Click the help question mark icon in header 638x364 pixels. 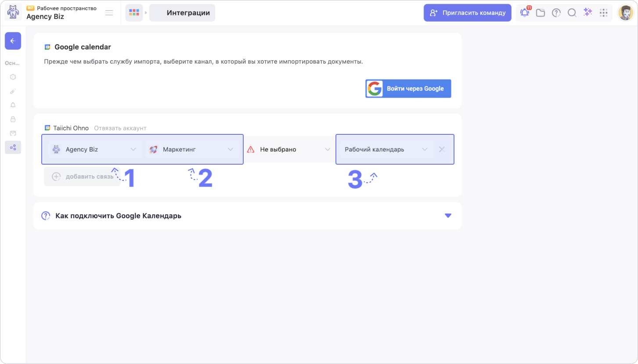556,13
